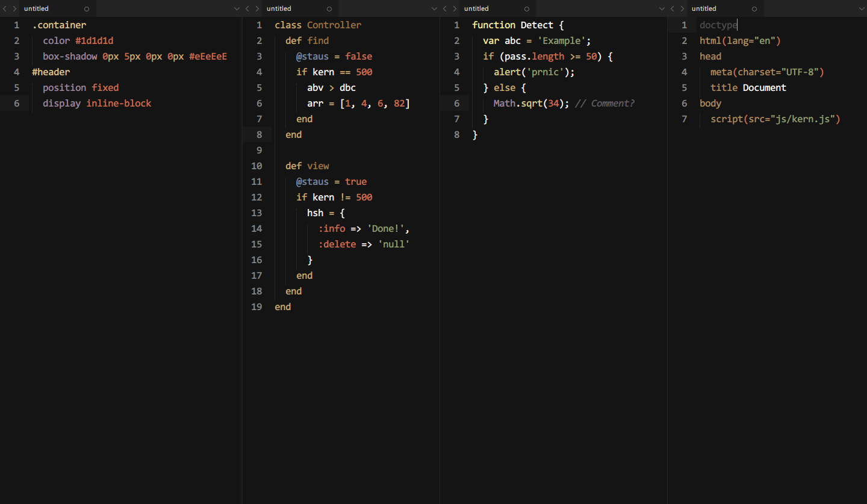The height and width of the screenshot is (504, 867).
Task: Click the 'display inline-block' line
Action: tap(97, 104)
